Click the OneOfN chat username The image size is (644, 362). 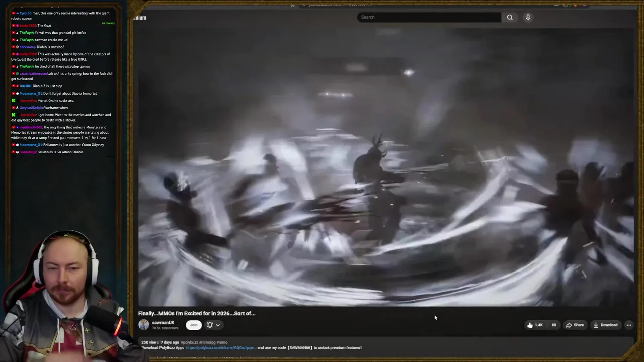(x=25, y=86)
